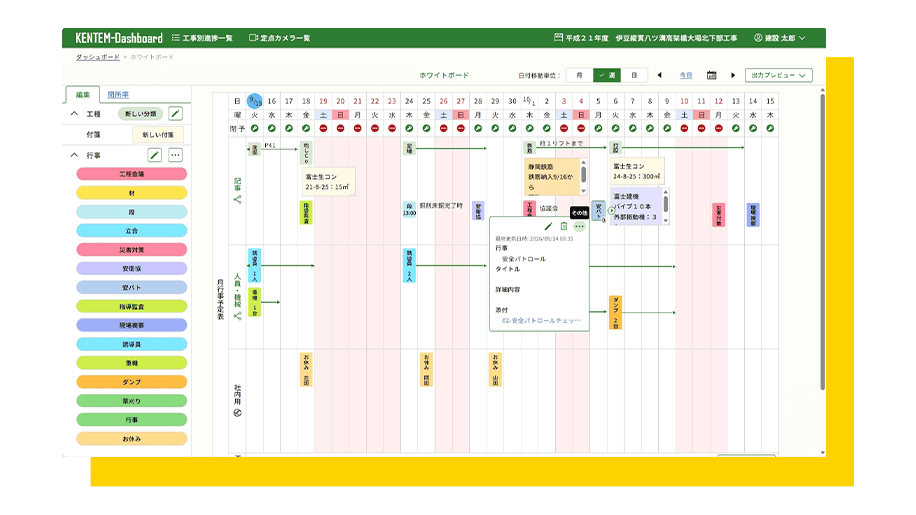Toggle closed status icon under date 19
Viewport: 916px width, 515px height.
tap(323, 128)
